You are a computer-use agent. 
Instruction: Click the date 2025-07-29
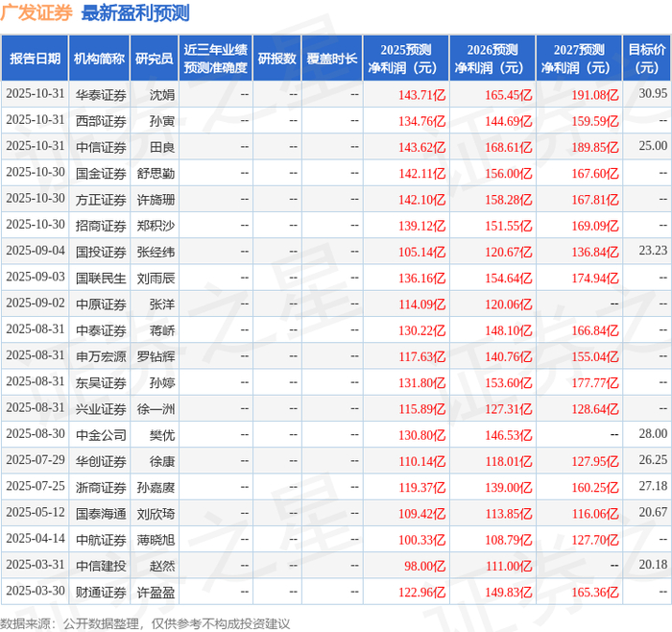click(x=36, y=459)
